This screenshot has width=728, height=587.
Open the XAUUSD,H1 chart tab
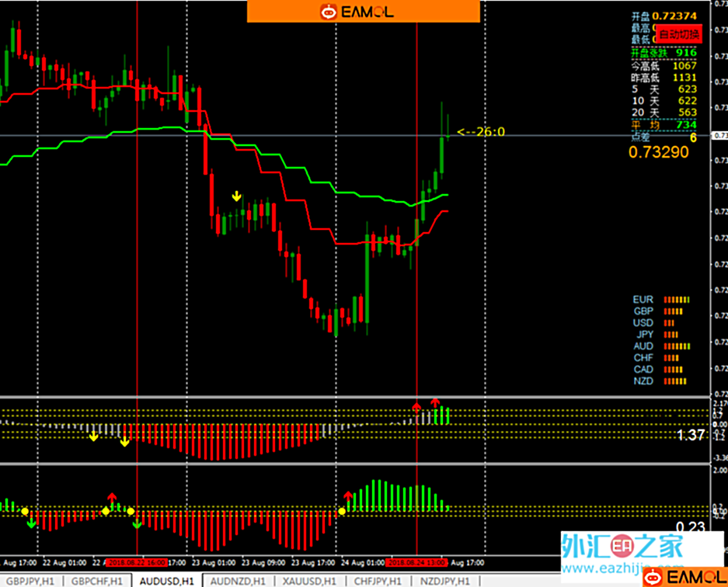coord(310,580)
